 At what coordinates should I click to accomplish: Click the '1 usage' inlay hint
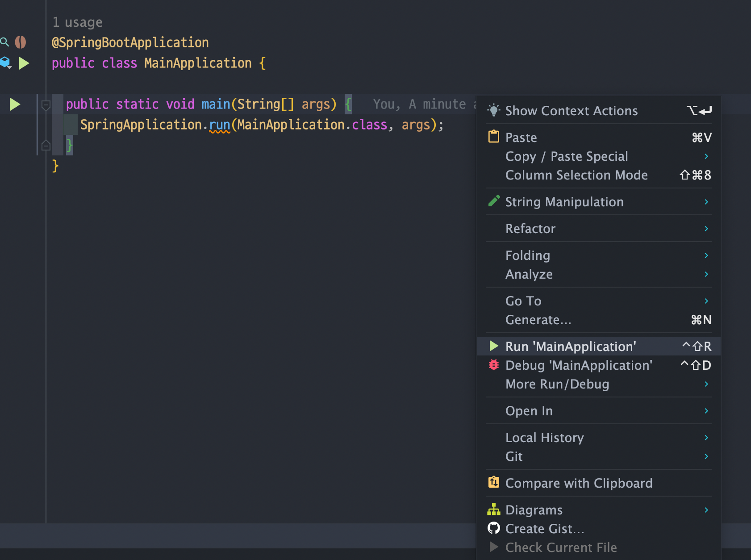coord(77,22)
